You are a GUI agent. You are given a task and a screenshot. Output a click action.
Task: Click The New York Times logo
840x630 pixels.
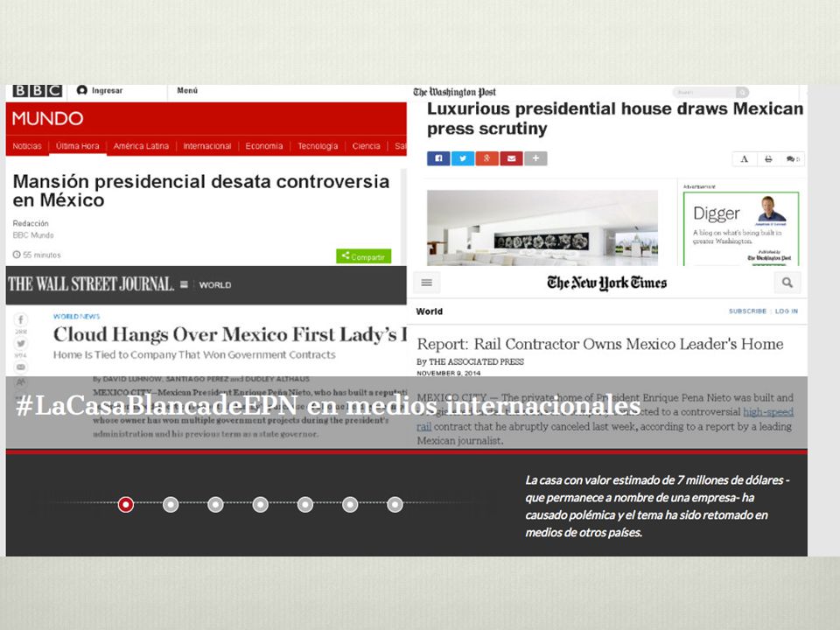[607, 283]
